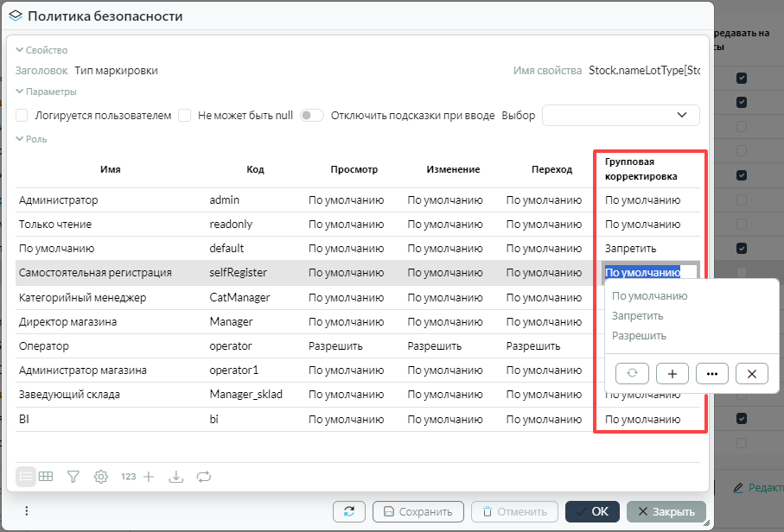This screenshot has width=784, height=532.
Task: Click the 'Имя' column header
Action: click(x=110, y=169)
